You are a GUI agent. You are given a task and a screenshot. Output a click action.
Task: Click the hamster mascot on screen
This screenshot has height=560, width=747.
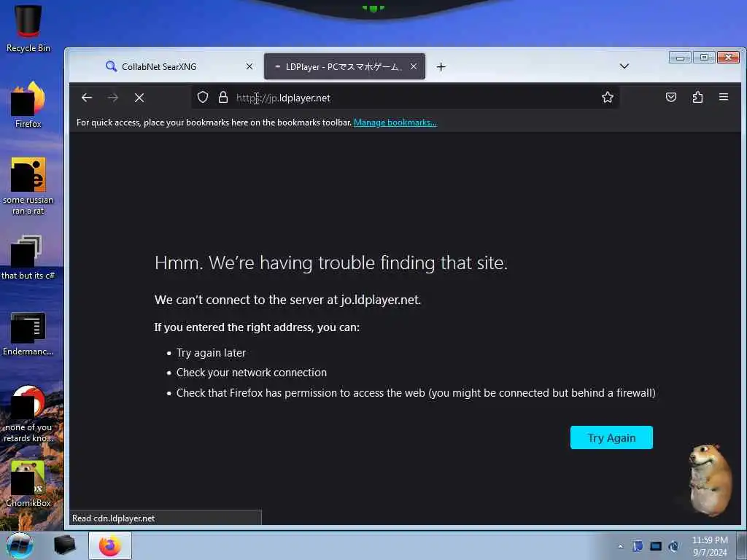(x=710, y=480)
